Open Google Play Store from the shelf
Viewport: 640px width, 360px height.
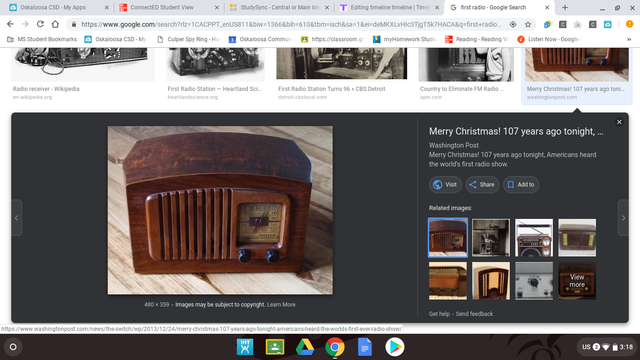click(x=395, y=347)
